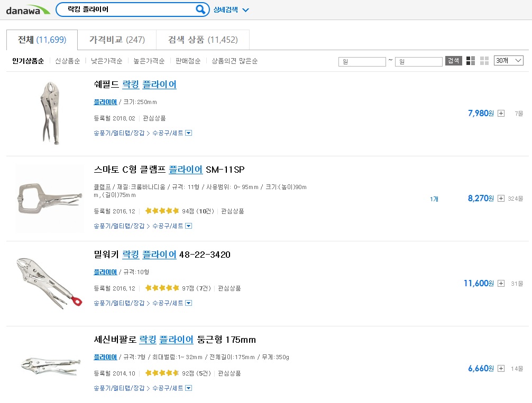Image resolution: width=532 pixels, height=403 pixels.
Task: Click the 검색 price filter button
Action: pos(453,61)
